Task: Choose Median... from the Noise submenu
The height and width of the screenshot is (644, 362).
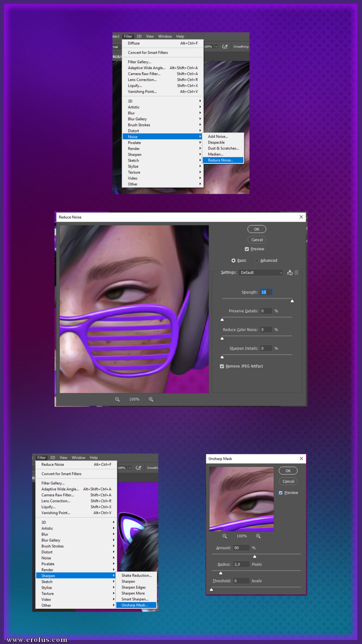Action: pos(223,154)
